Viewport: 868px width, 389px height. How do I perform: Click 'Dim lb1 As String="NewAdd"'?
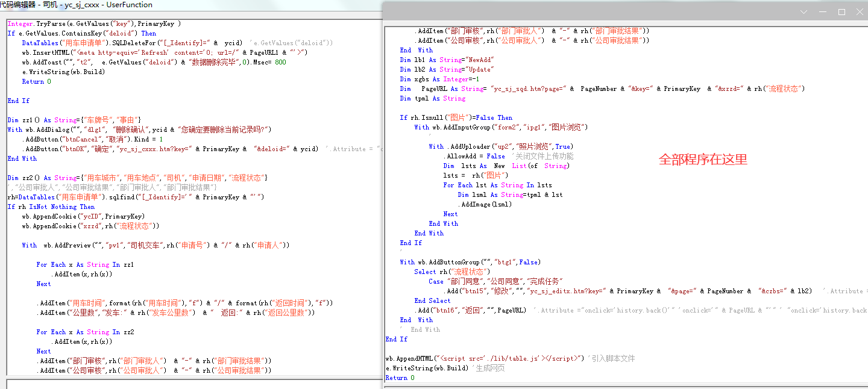[x=447, y=60]
